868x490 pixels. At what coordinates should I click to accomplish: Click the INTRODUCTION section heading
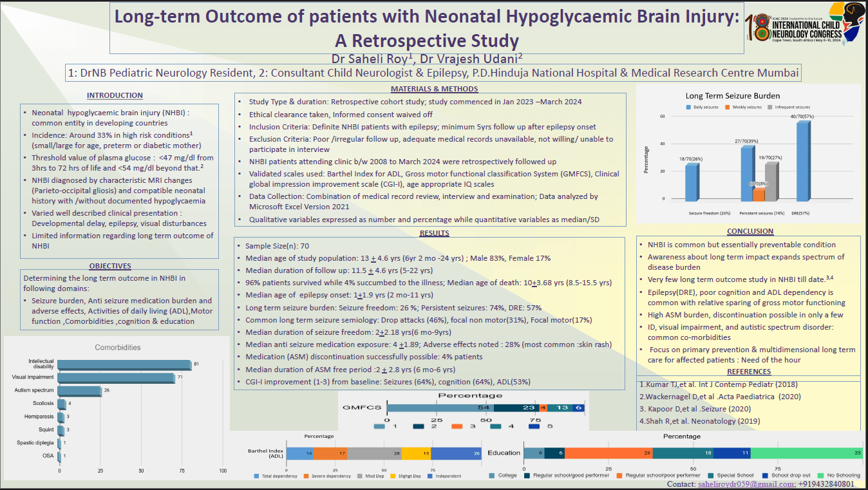[x=115, y=95]
